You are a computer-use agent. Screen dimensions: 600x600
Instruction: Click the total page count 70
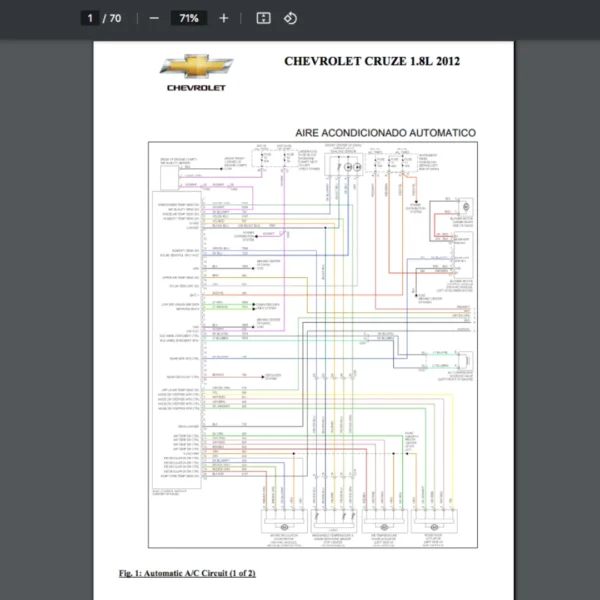point(115,18)
